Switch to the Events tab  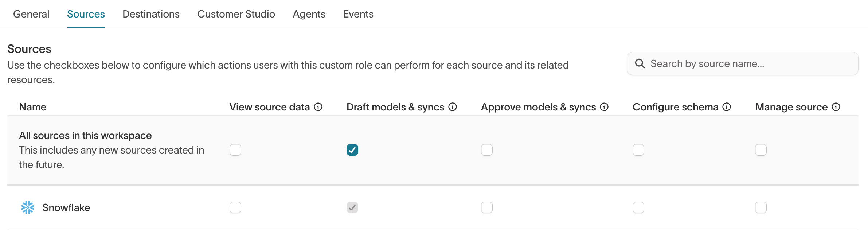click(358, 14)
